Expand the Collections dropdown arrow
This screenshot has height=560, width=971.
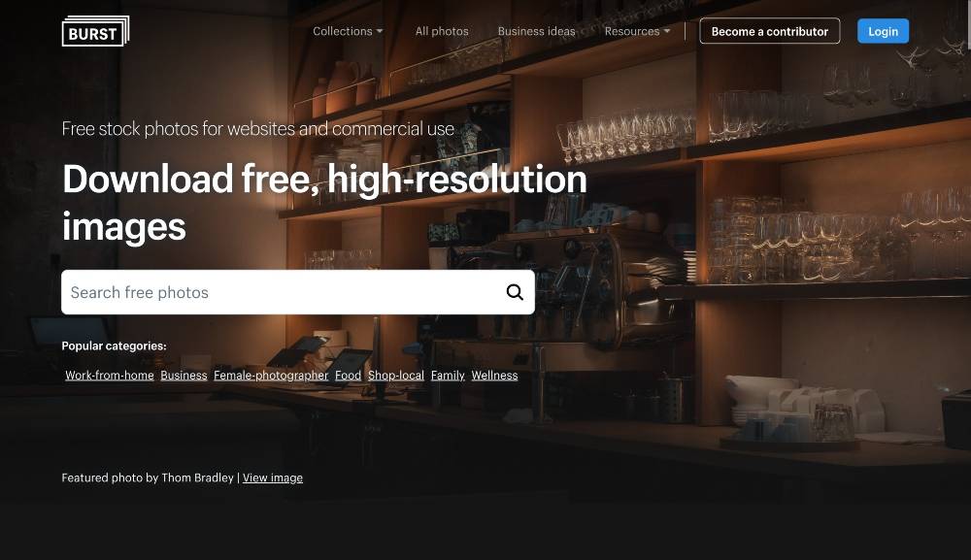click(x=380, y=31)
